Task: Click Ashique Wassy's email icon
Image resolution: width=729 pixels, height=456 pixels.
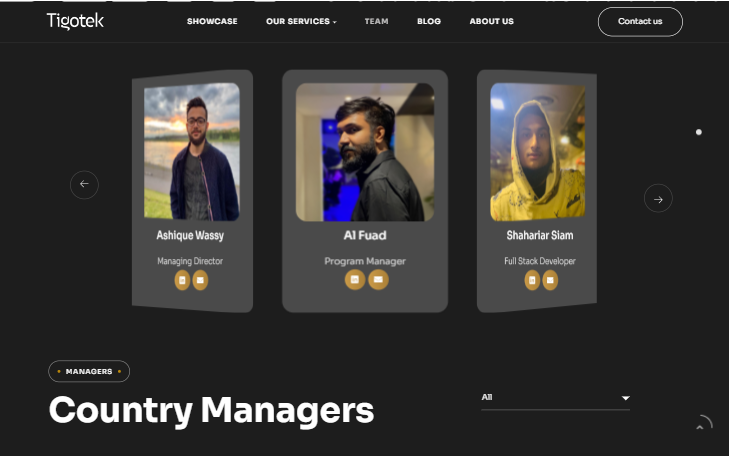Action: coord(200,280)
